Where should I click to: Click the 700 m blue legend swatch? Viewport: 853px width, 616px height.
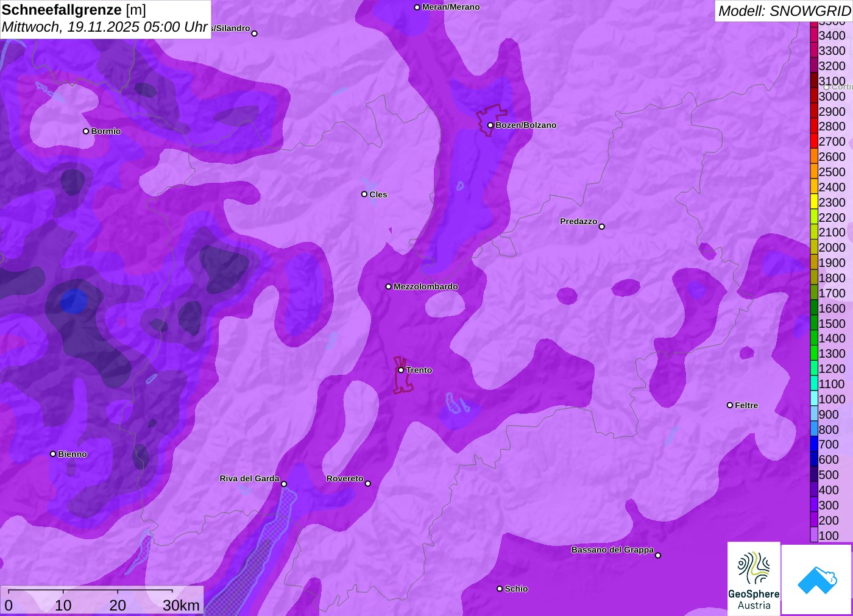[x=814, y=444]
